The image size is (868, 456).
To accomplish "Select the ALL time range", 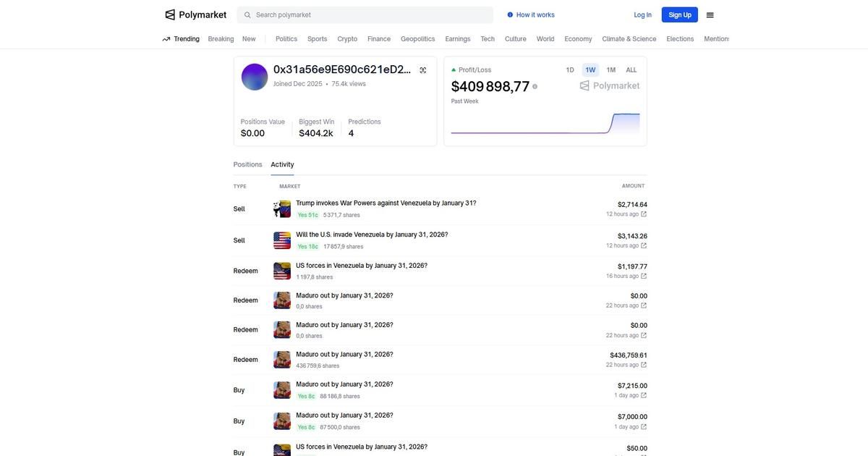I will tap(631, 70).
